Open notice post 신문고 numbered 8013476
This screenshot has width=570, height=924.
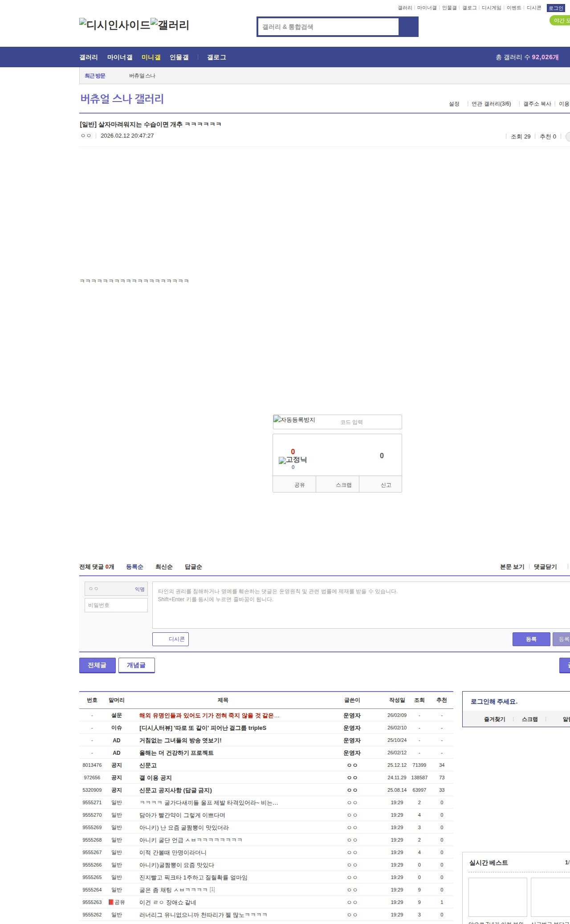(148, 765)
